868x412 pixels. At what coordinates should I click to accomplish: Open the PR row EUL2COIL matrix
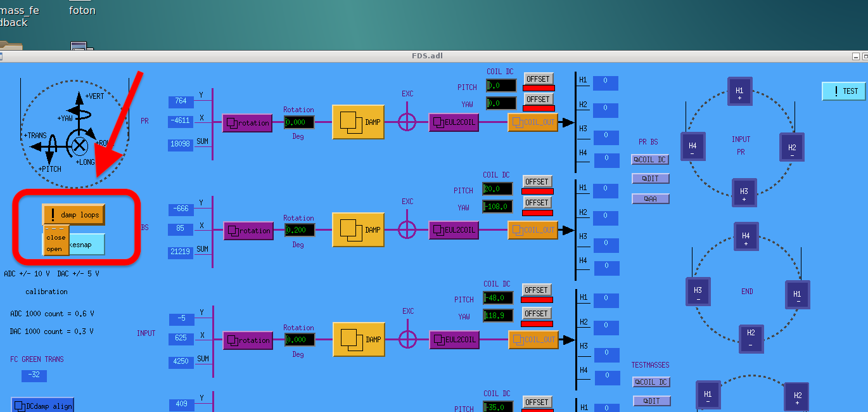[x=454, y=122]
